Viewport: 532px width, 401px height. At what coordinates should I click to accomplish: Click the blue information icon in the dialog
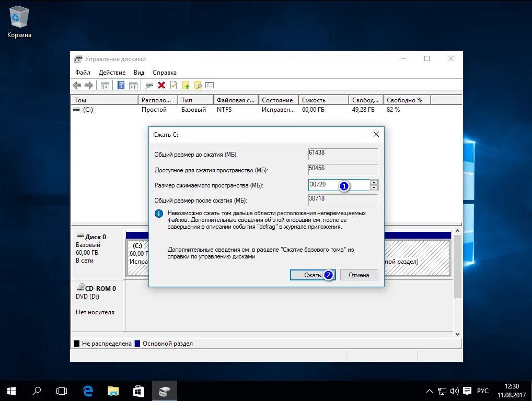point(159,214)
